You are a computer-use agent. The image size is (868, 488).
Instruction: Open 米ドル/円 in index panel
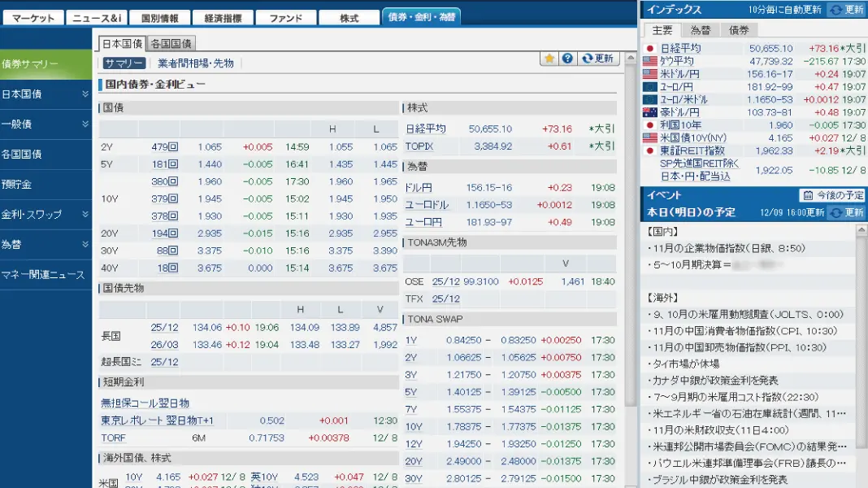pyautogui.click(x=679, y=74)
